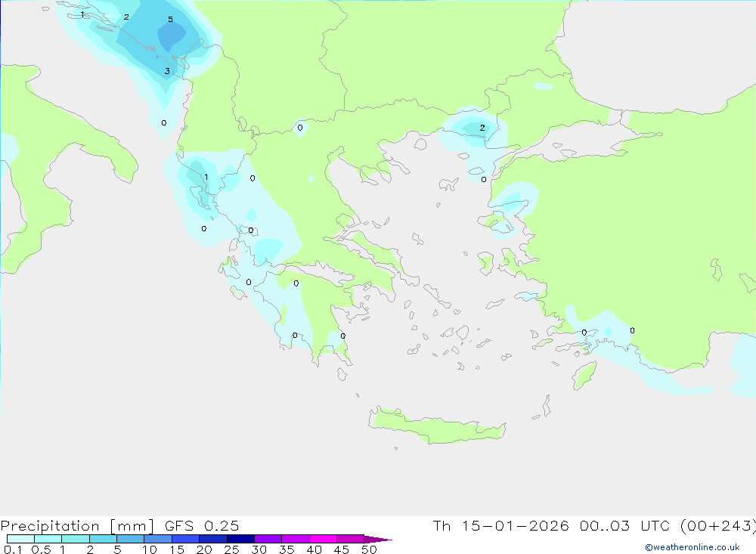
Task: Click the 'Th 15-01-2026' date text
Action: point(501,525)
